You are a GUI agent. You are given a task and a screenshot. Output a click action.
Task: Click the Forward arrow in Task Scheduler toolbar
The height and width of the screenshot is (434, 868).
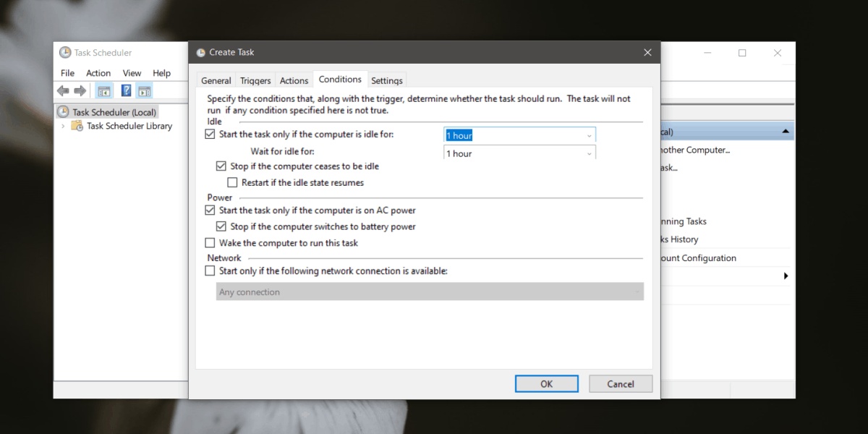coord(80,90)
